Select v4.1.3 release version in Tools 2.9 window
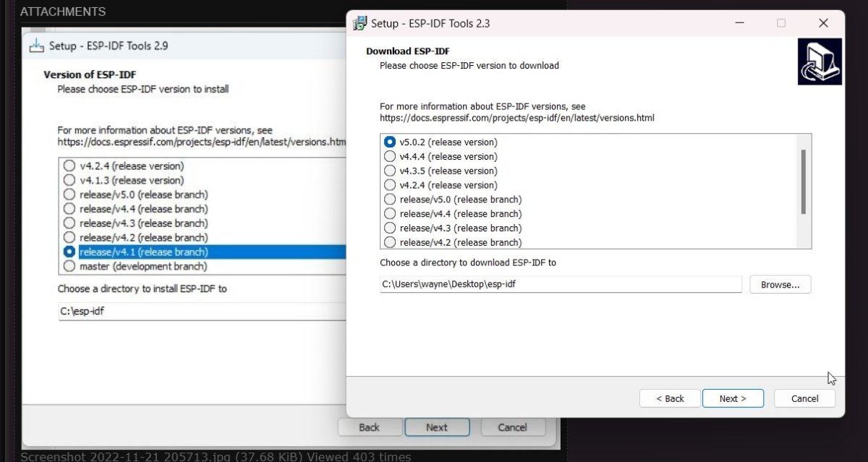The width and height of the screenshot is (868, 462). pos(69,180)
